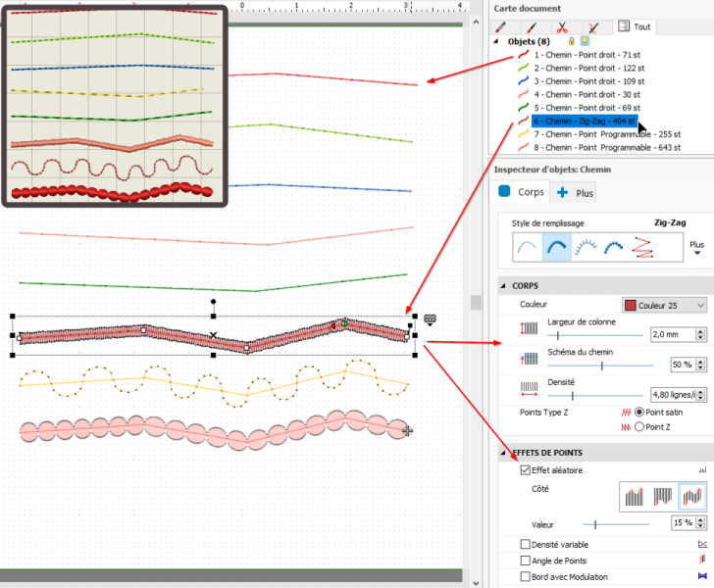
Task: Choose the thick satin path fill style
Action: click(556, 247)
